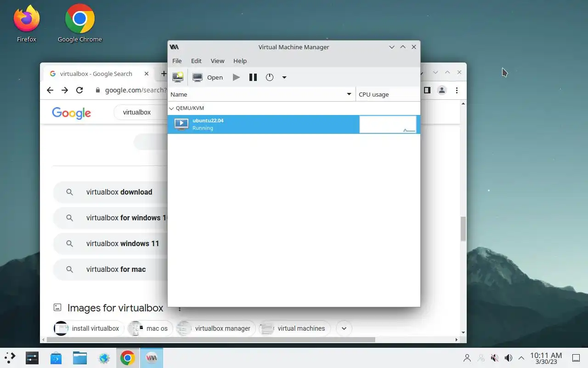This screenshot has height=368, width=588.
Task: Open Chrome three-dot menu
Action: tap(457, 90)
